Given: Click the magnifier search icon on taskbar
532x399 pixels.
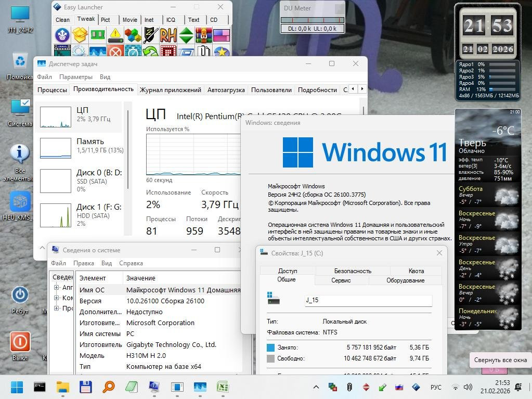Looking at the screenshot, I should point(108,387).
